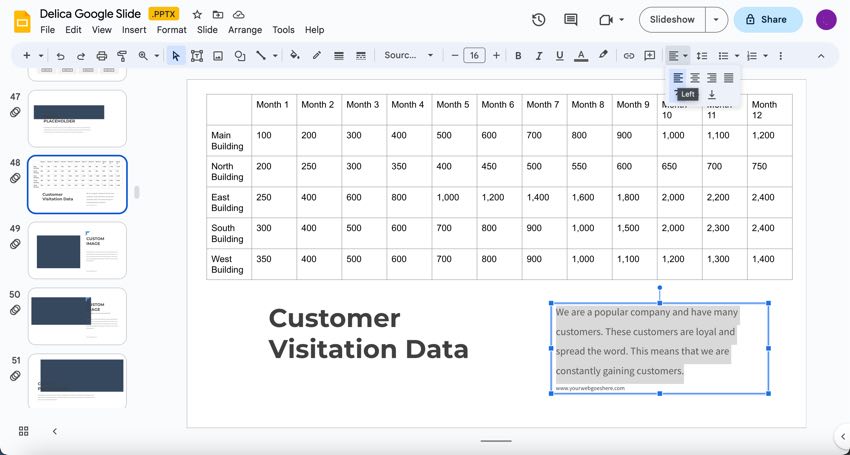Decrease font size with minus
Screen dimensions: 850x455
(455, 55)
